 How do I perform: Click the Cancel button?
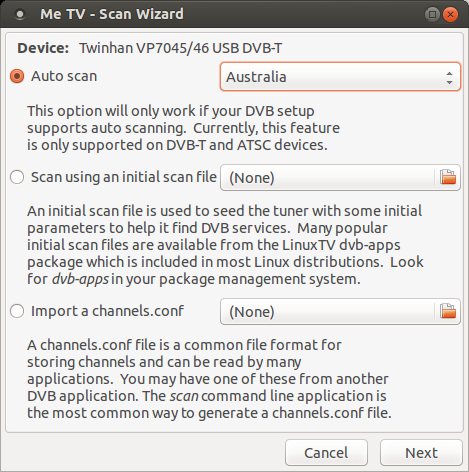point(326,453)
